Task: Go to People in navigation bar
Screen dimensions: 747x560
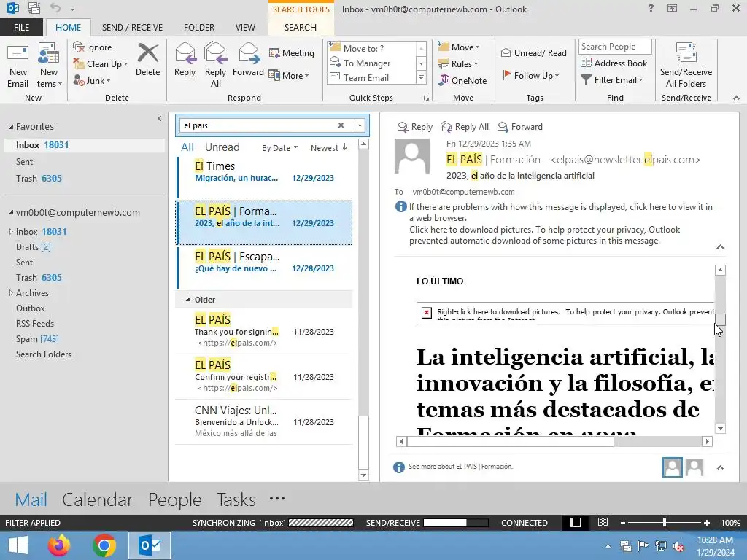Action: point(175,499)
